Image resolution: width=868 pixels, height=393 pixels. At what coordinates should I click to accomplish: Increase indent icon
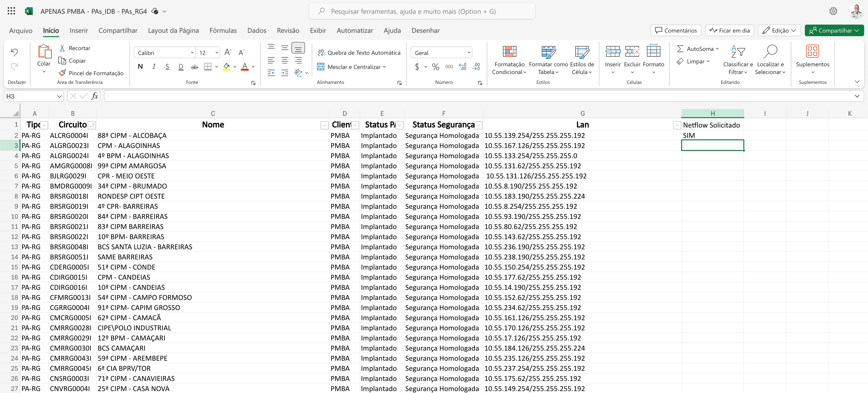coord(285,73)
